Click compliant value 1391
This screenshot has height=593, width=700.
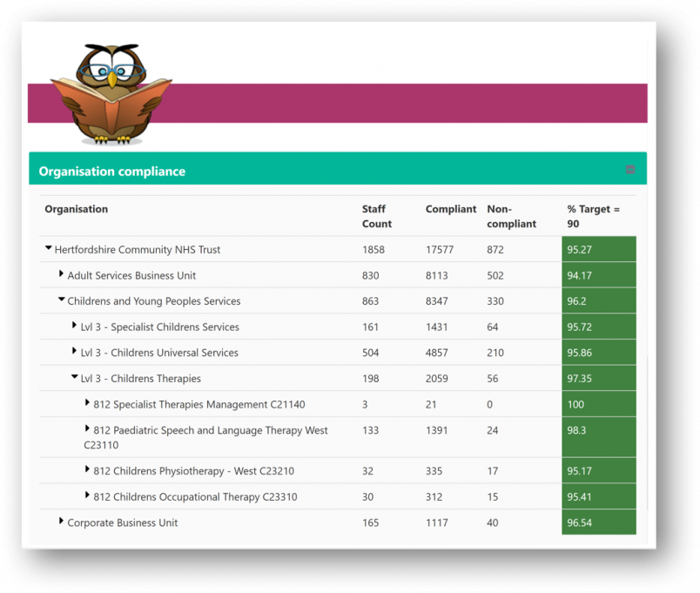pyautogui.click(x=436, y=430)
